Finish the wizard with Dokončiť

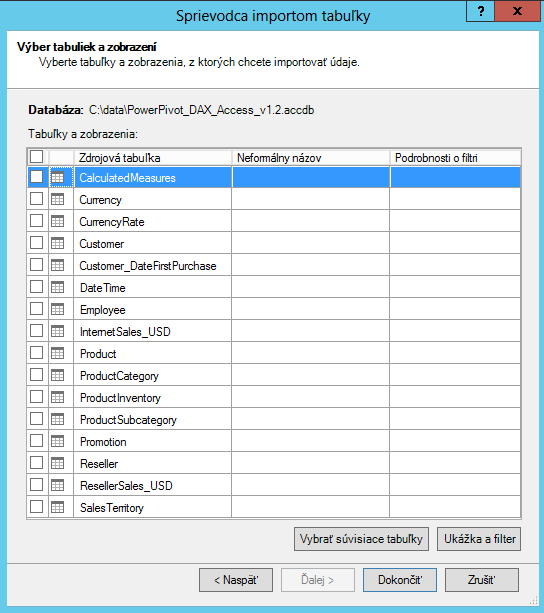click(400, 580)
